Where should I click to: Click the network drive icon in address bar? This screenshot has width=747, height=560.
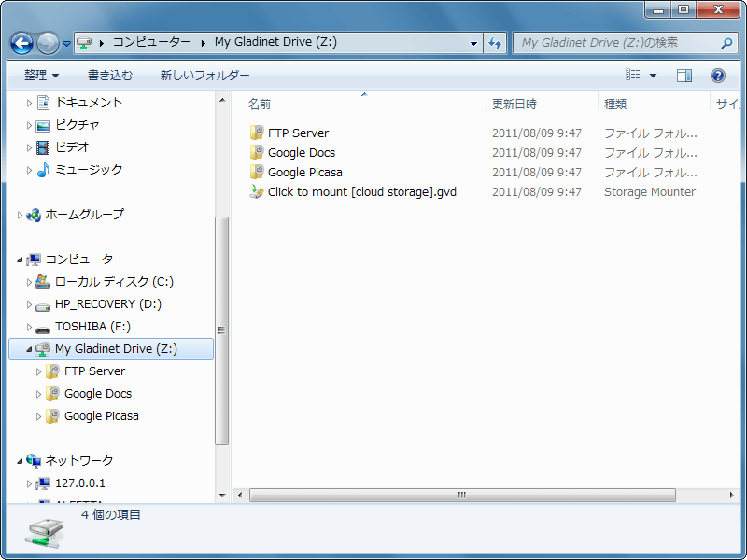(84, 43)
